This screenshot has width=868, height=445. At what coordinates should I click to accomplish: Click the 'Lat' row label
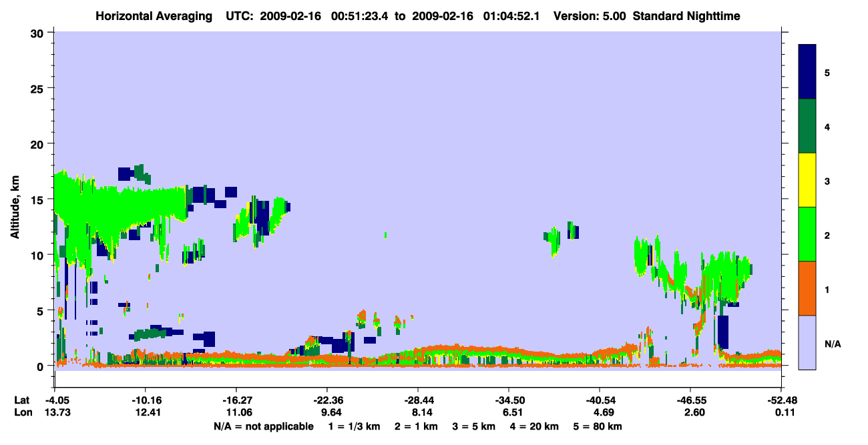[x=22, y=400]
